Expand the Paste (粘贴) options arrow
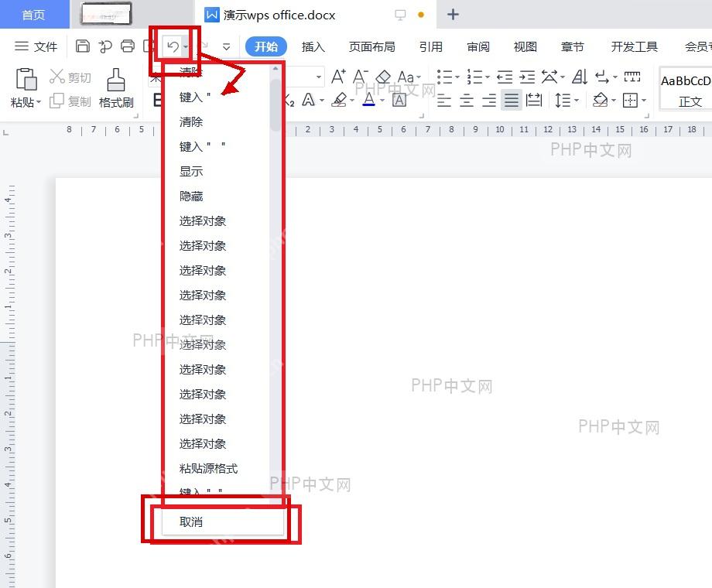This screenshot has width=712, height=588. tap(39, 101)
